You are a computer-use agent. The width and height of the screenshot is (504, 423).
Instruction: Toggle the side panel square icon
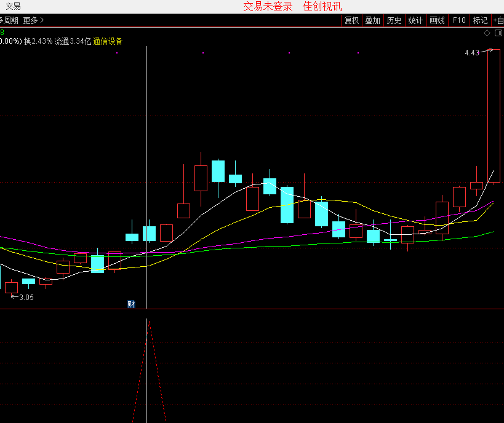(x=498, y=33)
